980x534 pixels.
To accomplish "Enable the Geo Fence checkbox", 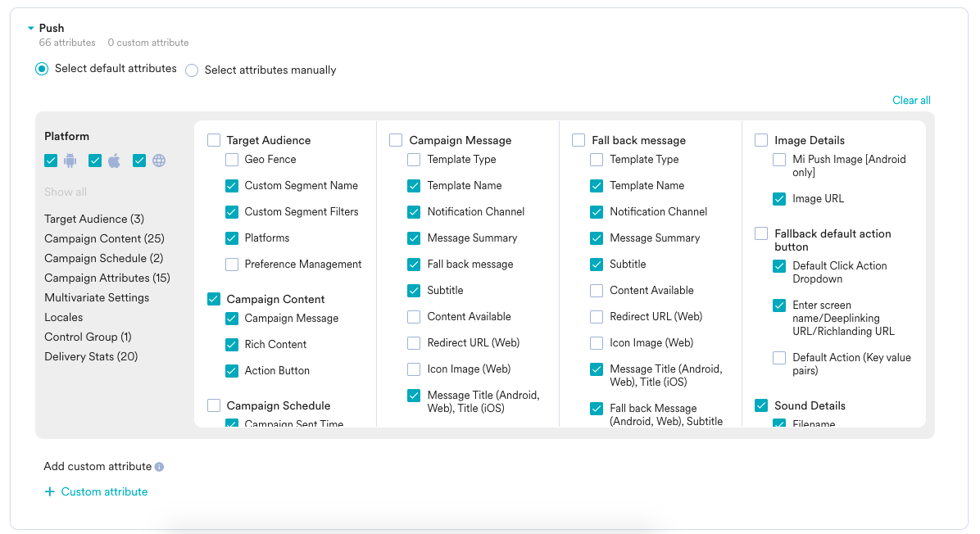I will click(232, 160).
